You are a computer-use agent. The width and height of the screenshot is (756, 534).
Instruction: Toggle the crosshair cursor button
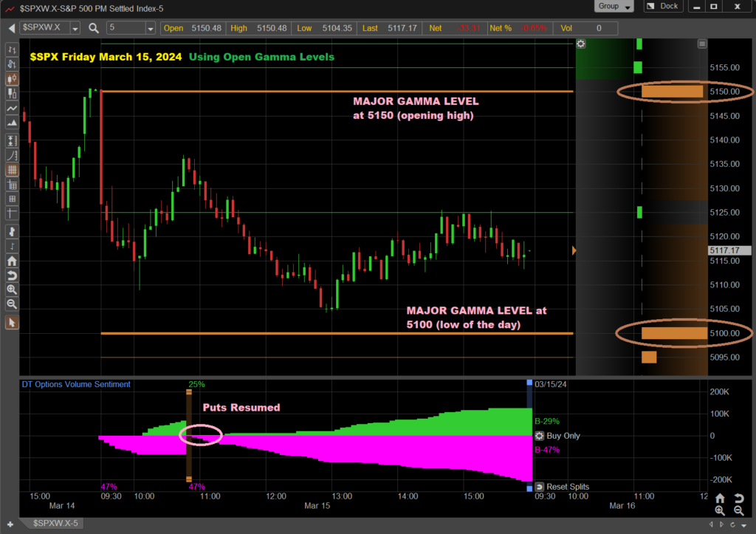(x=12, y=213)
